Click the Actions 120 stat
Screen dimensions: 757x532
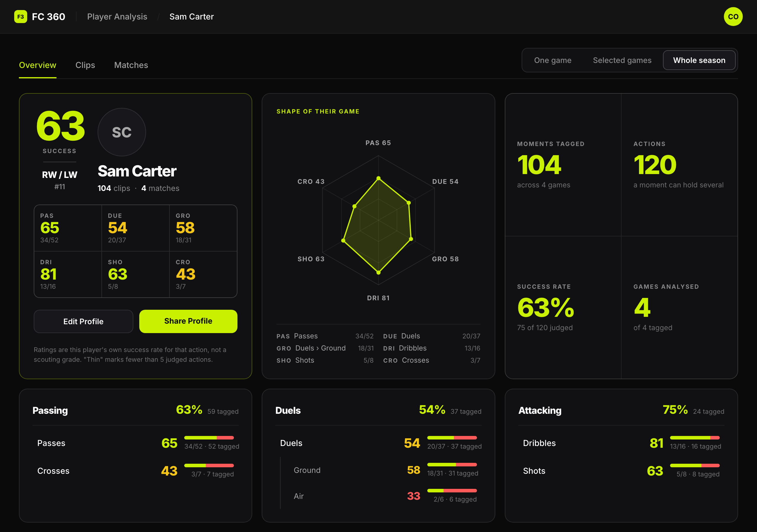tap(679, 165)
